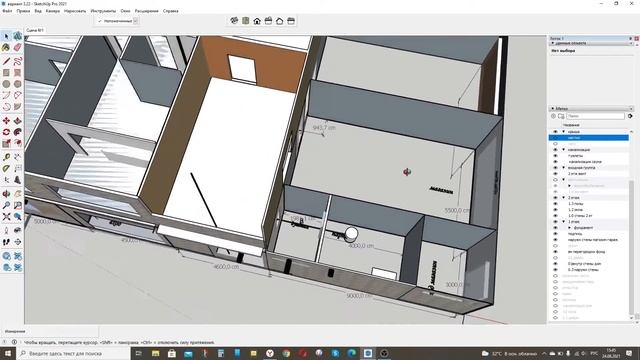Select the Zoom magnifier tool
The width and height of the screenshot is (640, 360).
(x=6, y=205)
